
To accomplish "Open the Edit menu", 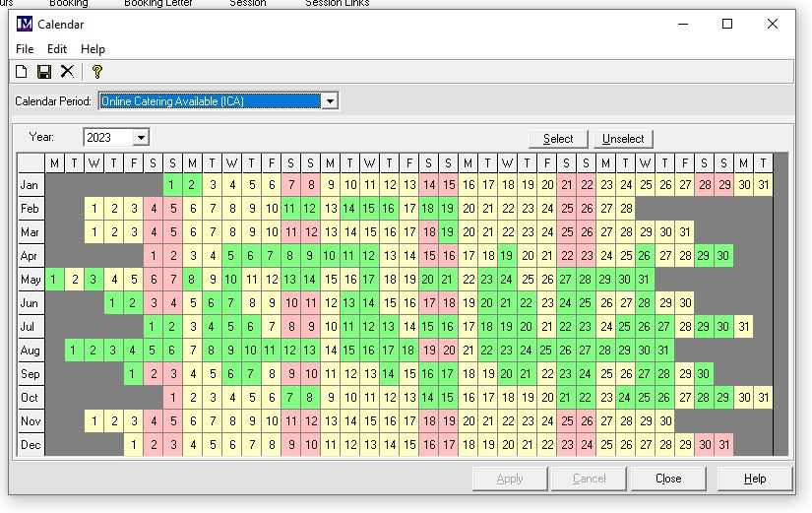I will coord(56,48).
